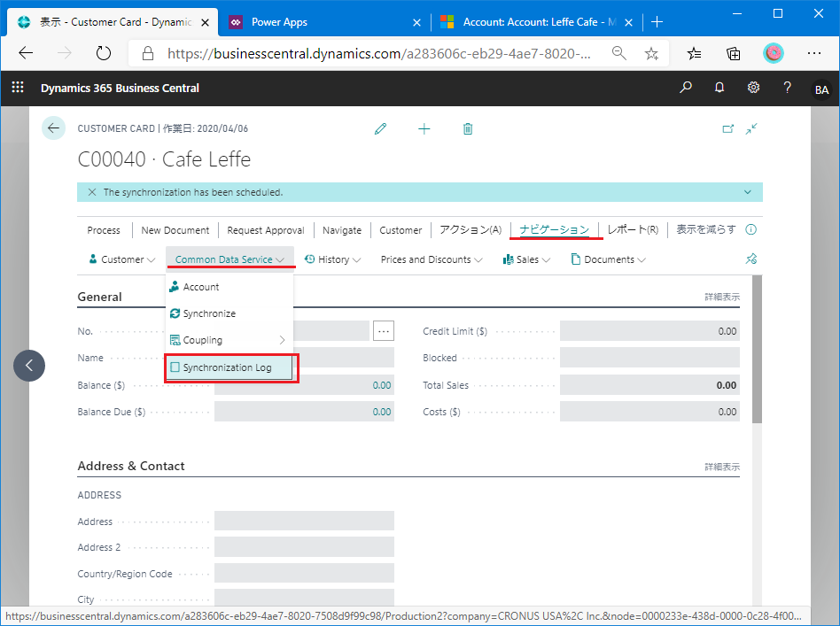The width and height of the screenshot is (840, 626).
Task: Expand the notification details chevron
Action: 747,192
